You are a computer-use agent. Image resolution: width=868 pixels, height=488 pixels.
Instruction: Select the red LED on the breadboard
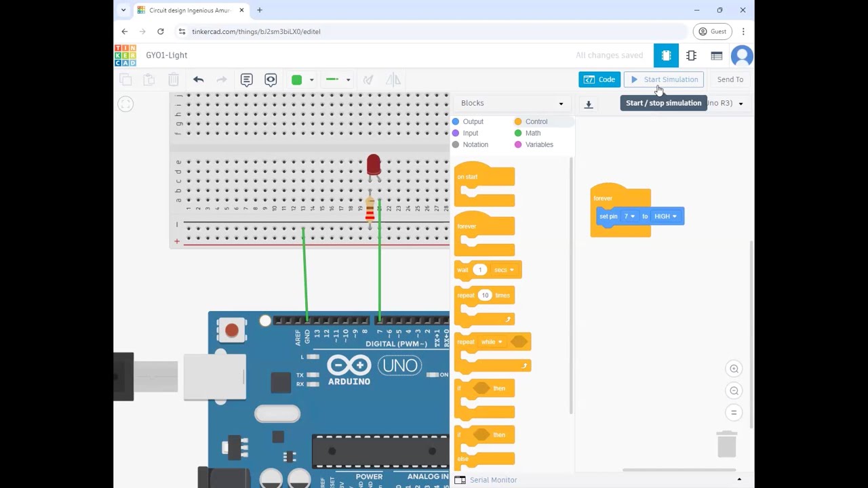374,166
